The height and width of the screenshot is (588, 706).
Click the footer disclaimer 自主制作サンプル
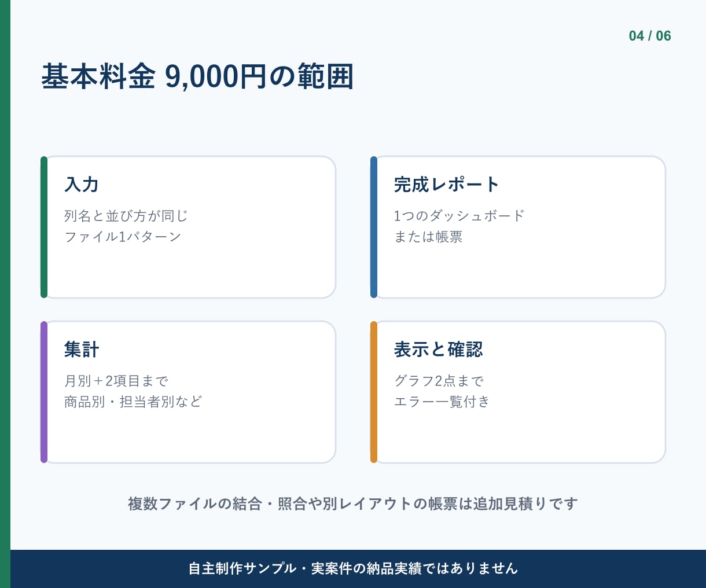pyautogui.click(x=353, y=568)
